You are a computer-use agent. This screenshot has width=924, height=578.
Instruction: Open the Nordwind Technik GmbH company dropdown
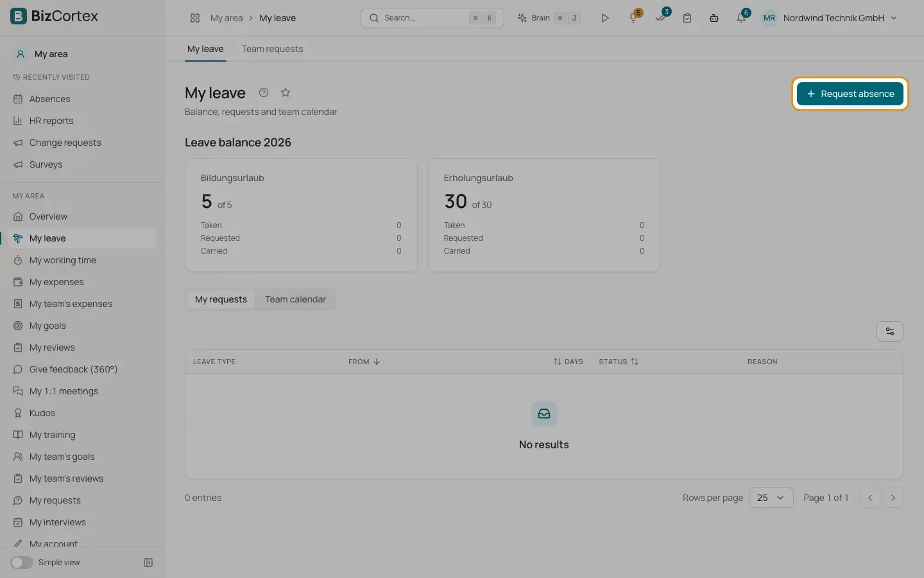[x=829, y=18]
